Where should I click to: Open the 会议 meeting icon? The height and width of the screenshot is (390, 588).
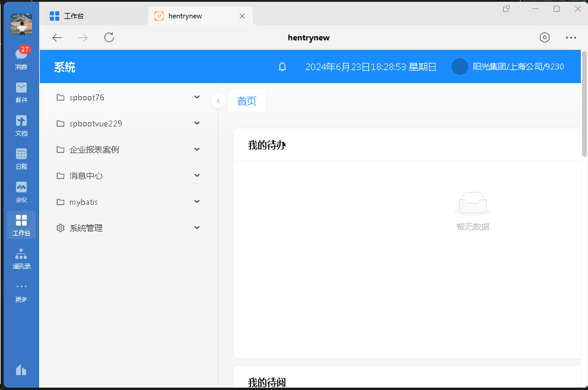tap(21, 192)
